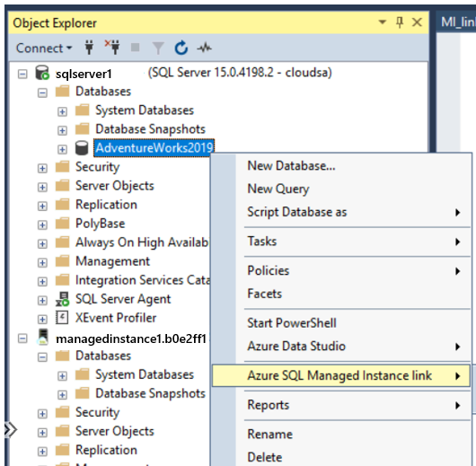Viewport: 476px width, 466px height.
Task: Select Start PowerShell menu entry
Action: click(x=341, y=323)
